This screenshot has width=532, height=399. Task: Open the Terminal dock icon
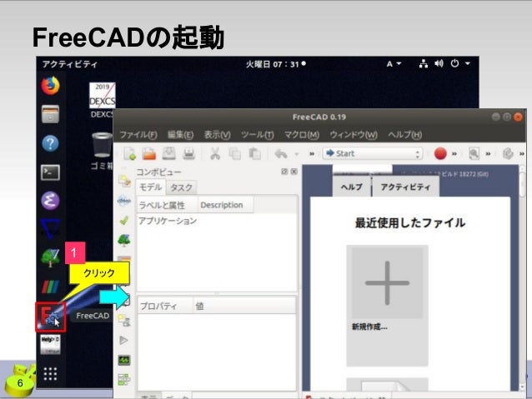pos(50,172)
